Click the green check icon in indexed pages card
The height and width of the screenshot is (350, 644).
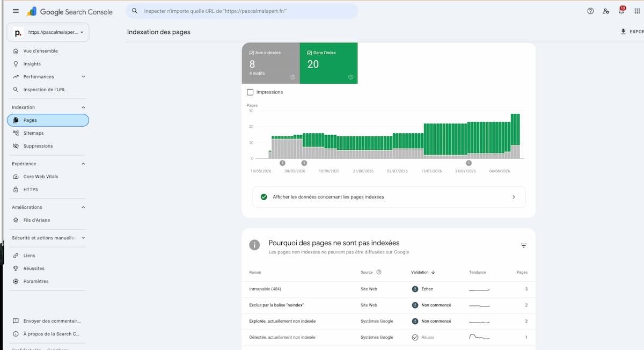click(264, 197)
